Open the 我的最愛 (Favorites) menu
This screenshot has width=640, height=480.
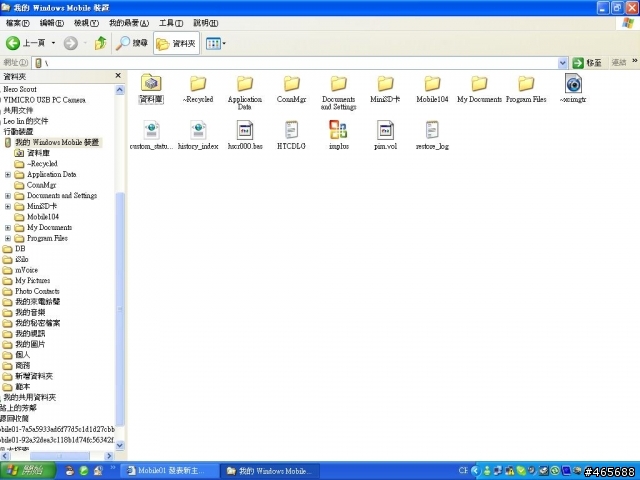point(129,23)
